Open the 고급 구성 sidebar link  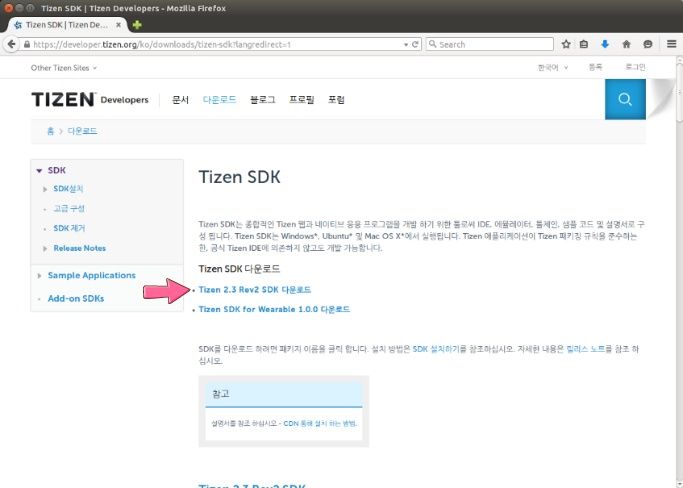69,208
